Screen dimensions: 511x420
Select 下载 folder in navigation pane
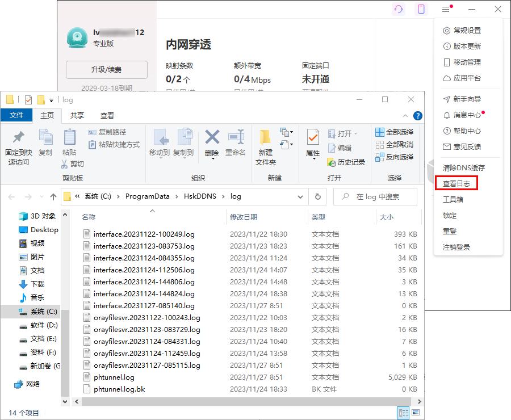coord(32,284)
